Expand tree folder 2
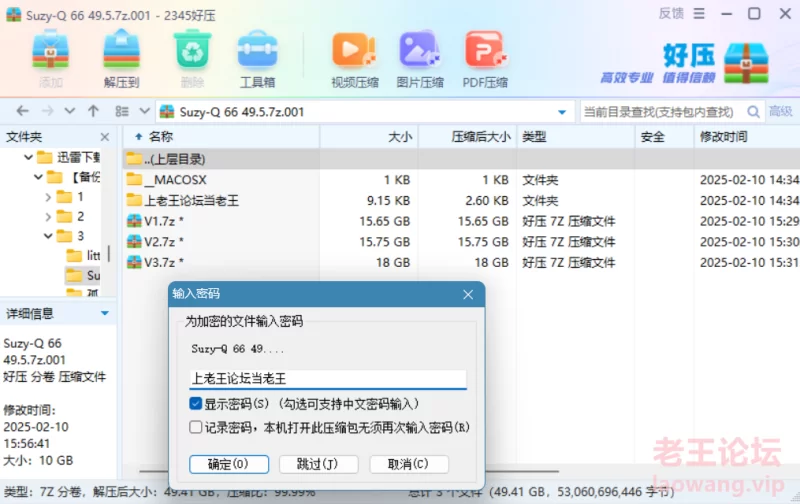Viewport: 800px width, 504px height. (x=48, y=217)
